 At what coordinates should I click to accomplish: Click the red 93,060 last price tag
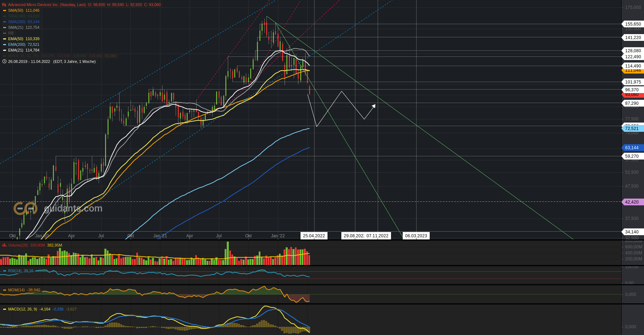coord(633,95)
